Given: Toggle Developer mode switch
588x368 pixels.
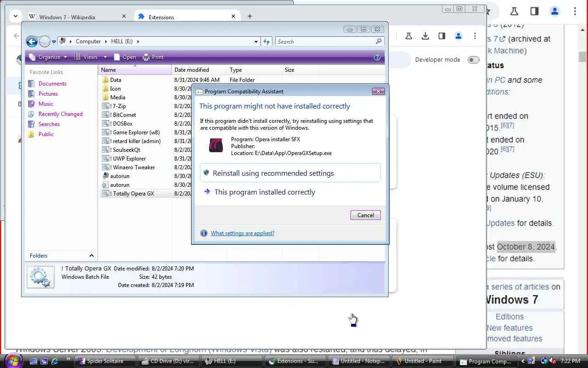Looking at the screenshot, I should 473,60.
